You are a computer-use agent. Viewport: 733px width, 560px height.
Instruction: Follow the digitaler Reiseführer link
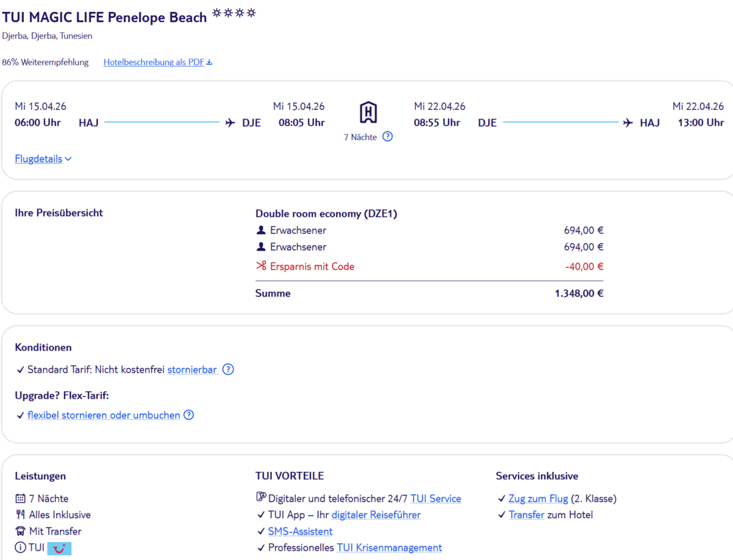click(376, 515)
